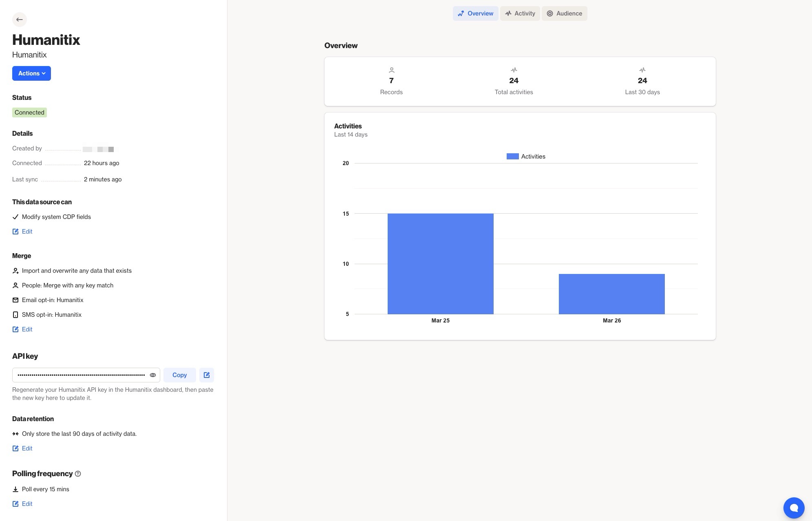Click the Records person icon

click(x=391, y=70)
